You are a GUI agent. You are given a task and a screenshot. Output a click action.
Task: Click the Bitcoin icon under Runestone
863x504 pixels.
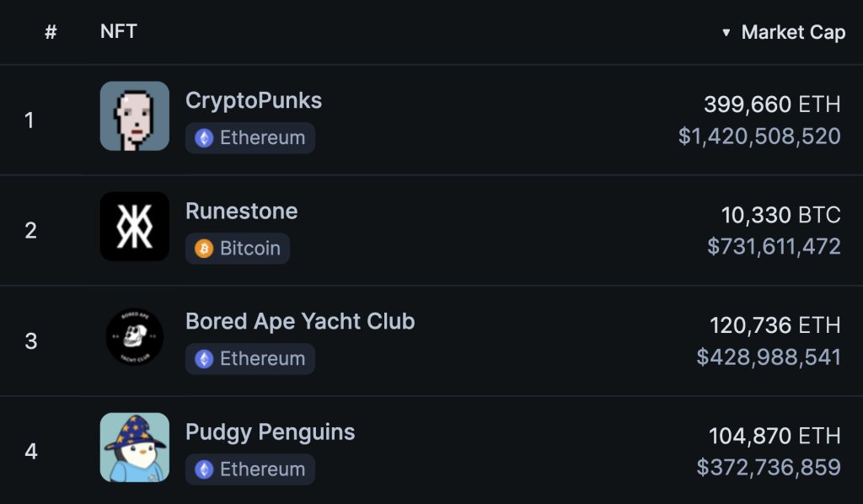tap(204, 249)
